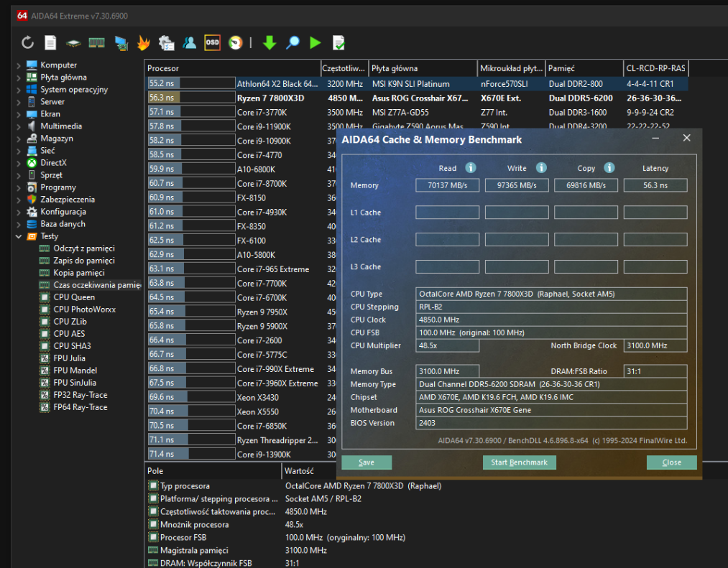Image resolution: width=728 pixels, height=568 pixels.
Task: Select the Sieć tree item
Action: click(47, 150)
